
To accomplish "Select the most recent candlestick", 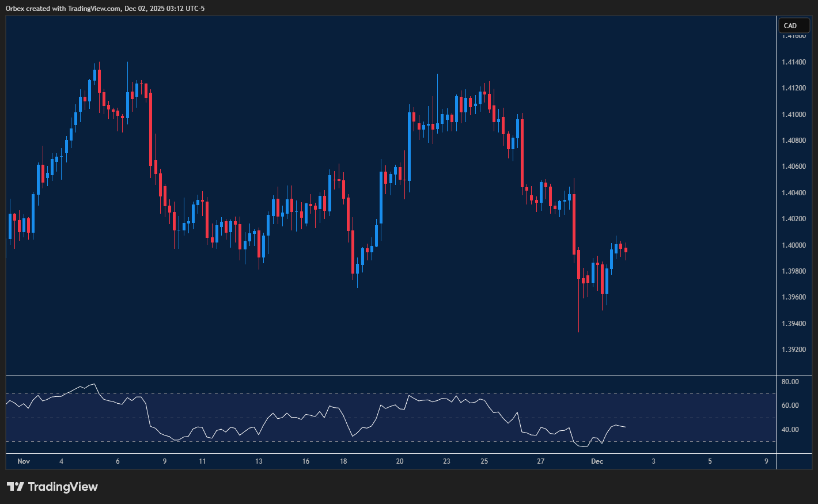I will tap(626, 251).
